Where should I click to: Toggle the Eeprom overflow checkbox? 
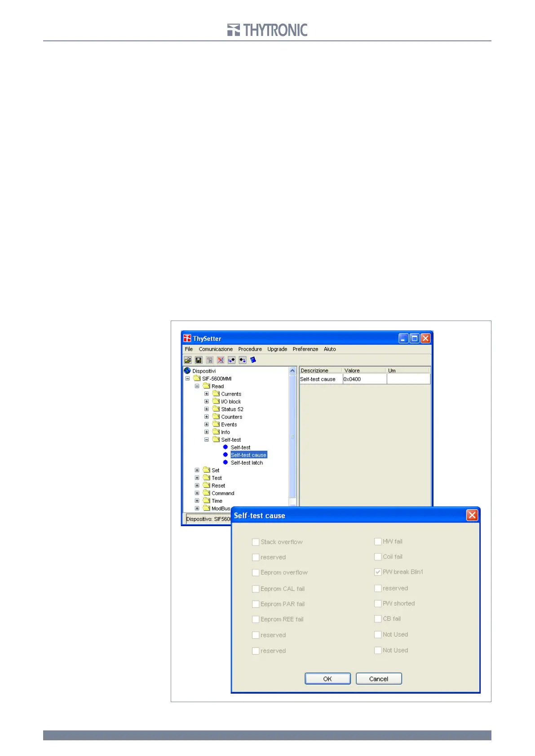tap(256, 573)
